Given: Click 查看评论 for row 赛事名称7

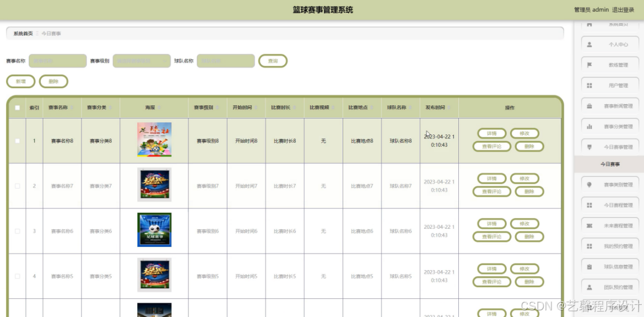Looking at the screenshot, I should (x=491, y=192).
